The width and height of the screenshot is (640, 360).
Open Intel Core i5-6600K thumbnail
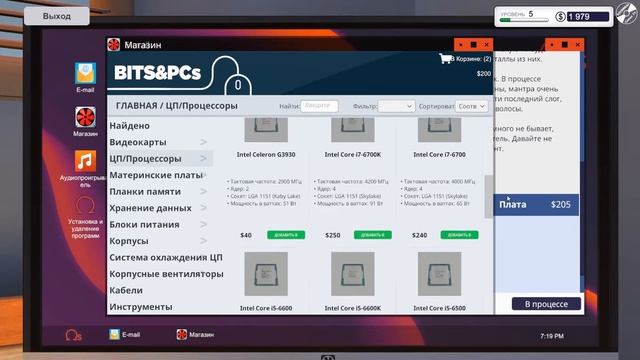[353, 274]
